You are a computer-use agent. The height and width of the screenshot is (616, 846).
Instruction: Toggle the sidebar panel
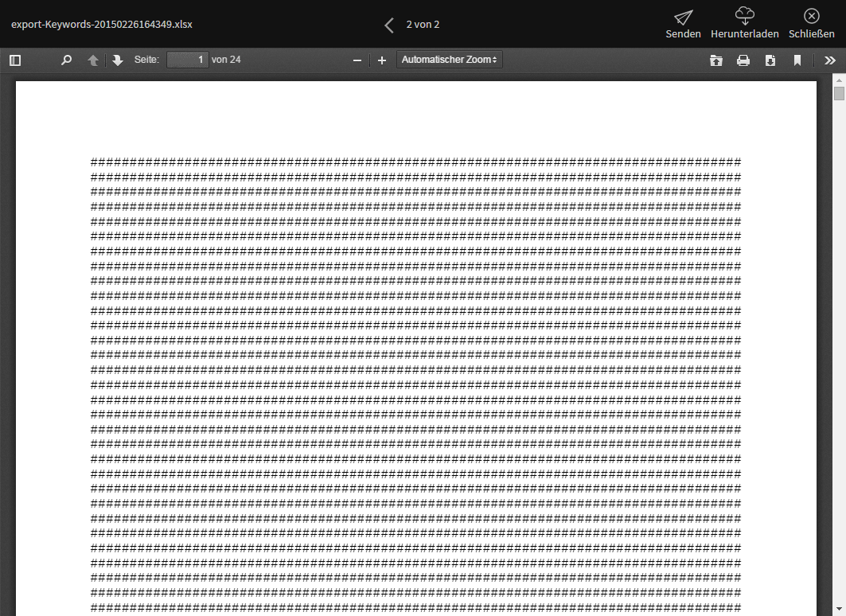[x=15, y=60]
